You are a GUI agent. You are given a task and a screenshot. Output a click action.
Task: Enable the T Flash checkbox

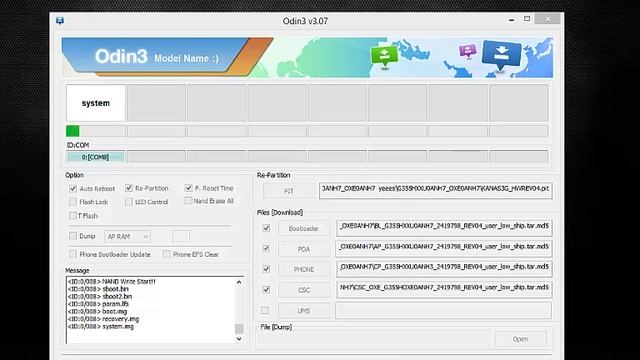point(73,216)
